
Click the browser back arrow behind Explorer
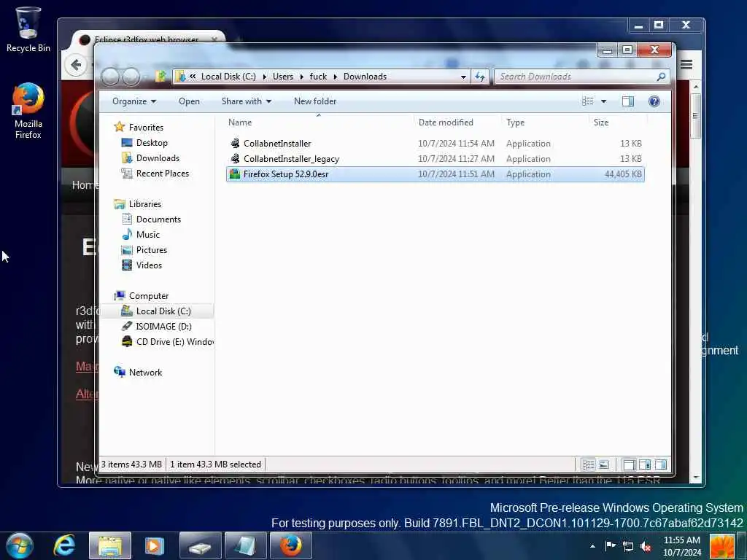76,65
